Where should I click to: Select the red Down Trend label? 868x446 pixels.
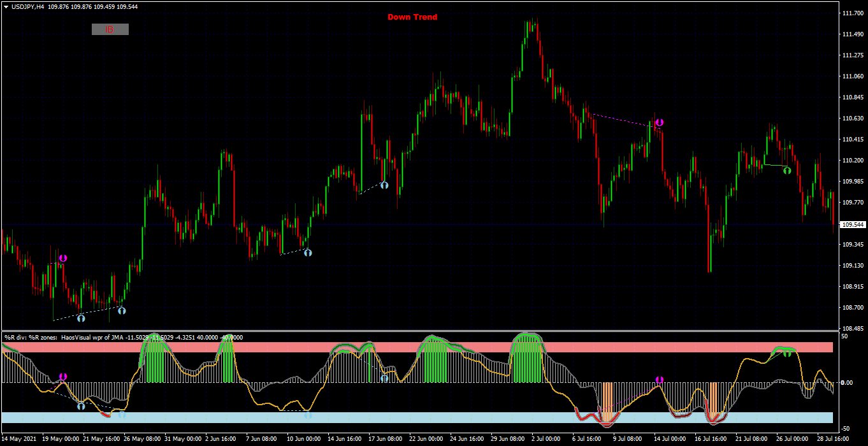coord(412,17)
